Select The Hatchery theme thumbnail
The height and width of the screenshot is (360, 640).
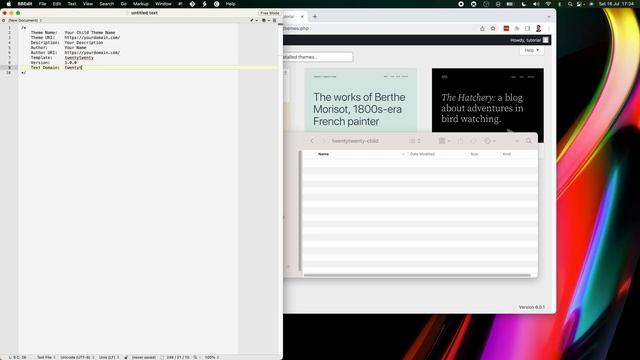[488, 100]
